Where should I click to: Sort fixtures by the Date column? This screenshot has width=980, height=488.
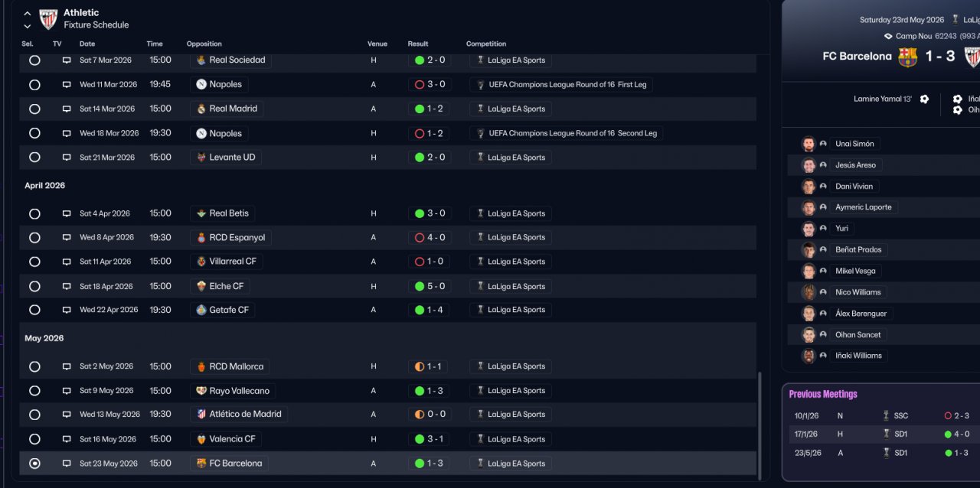(87, 44)
